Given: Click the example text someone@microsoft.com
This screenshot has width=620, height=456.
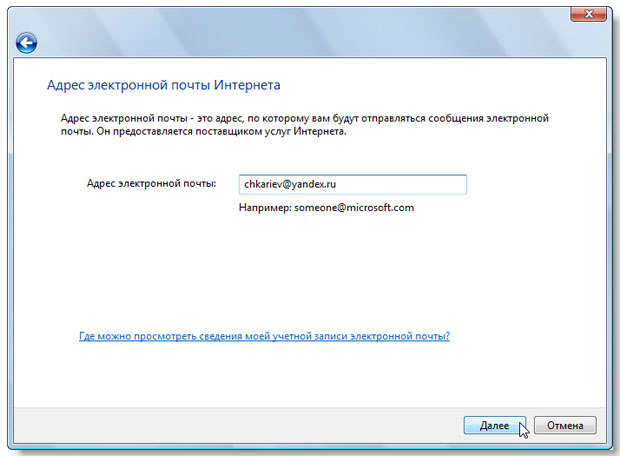Looking at the screenshot, I should [x=354, y=208].
